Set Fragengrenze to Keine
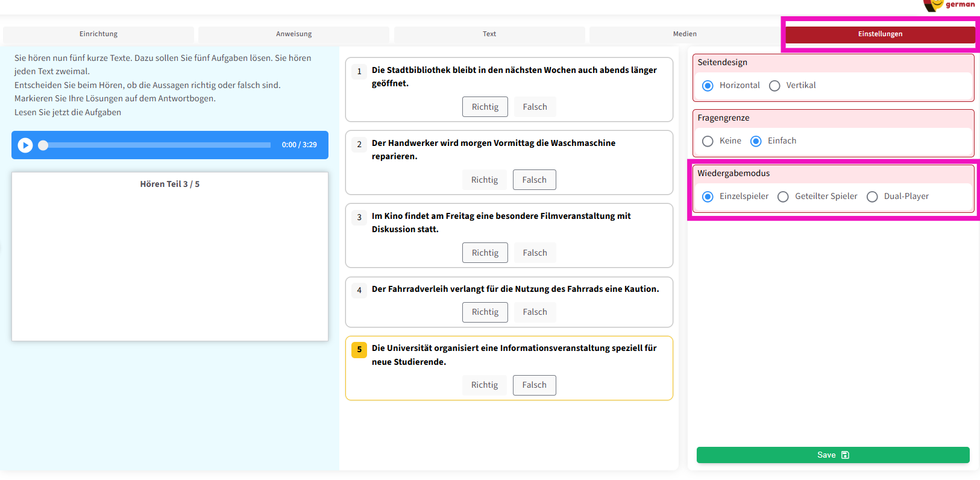This screenshot has height=480, width=980. tap(708, 141)
